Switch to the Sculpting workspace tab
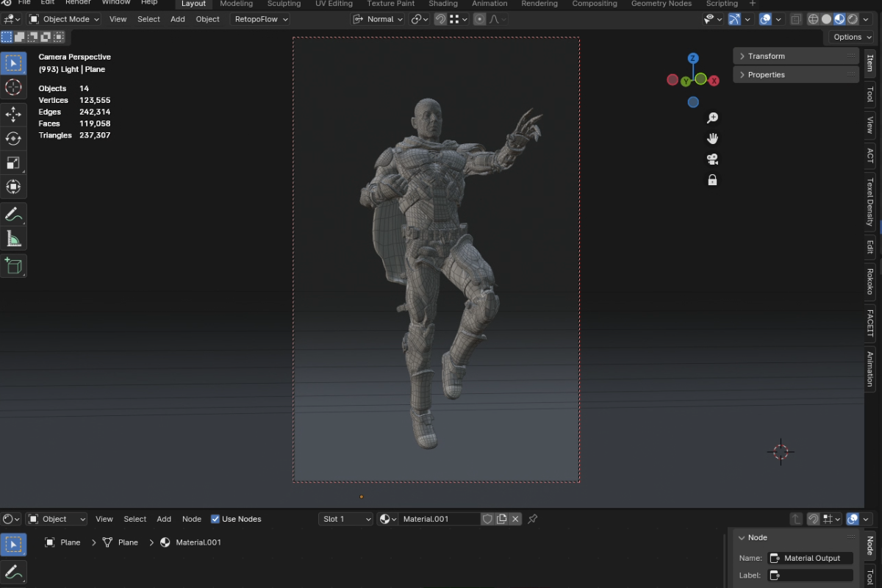The image size is (882, 588). coord(284,4)
